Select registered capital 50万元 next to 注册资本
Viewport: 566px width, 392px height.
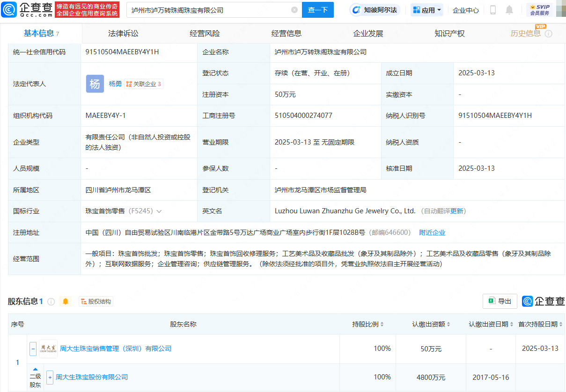point(285,94)
